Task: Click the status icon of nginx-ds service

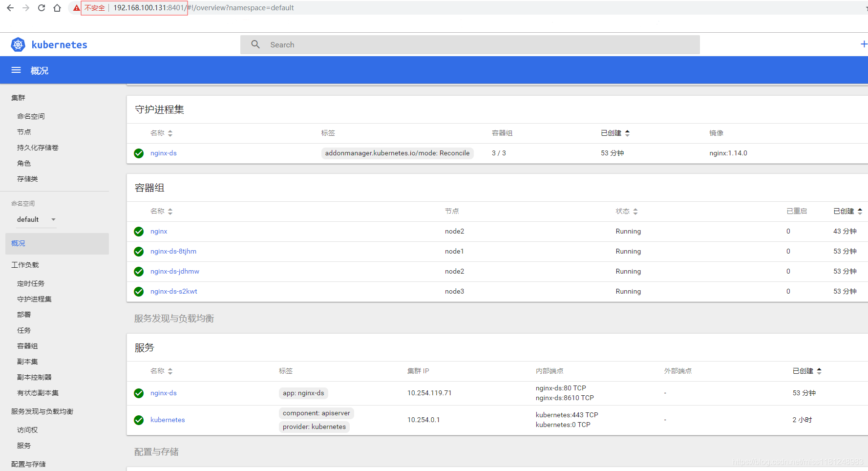Action: pyautogui.click(x=139, y=393)
